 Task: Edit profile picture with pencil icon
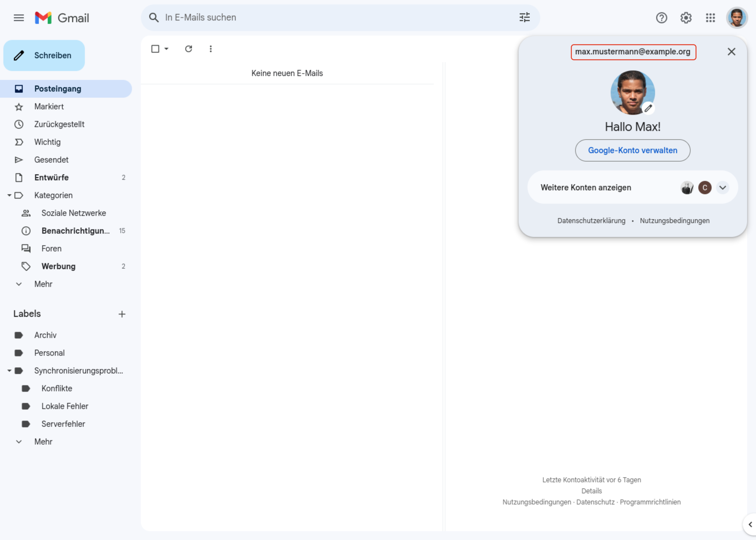tap(648, 108)
